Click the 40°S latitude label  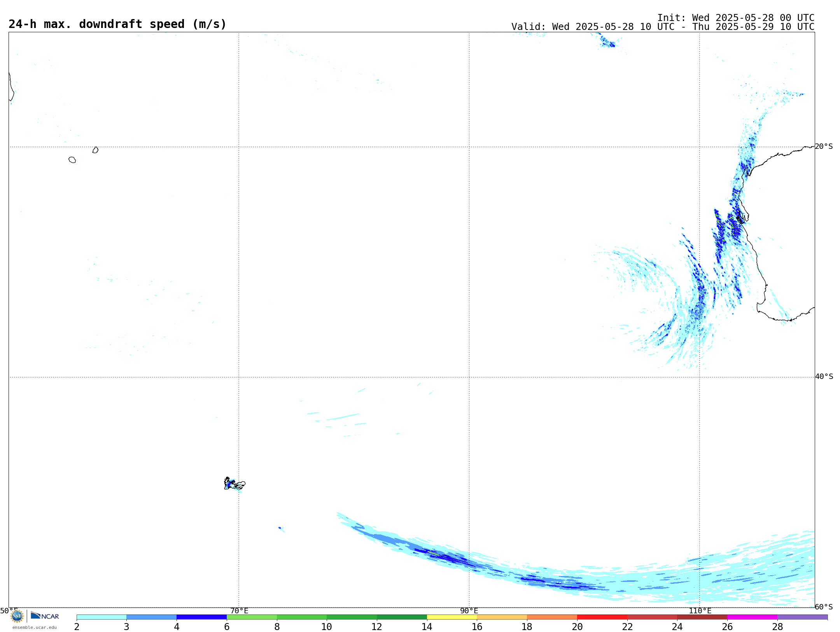tap(824, 377)
